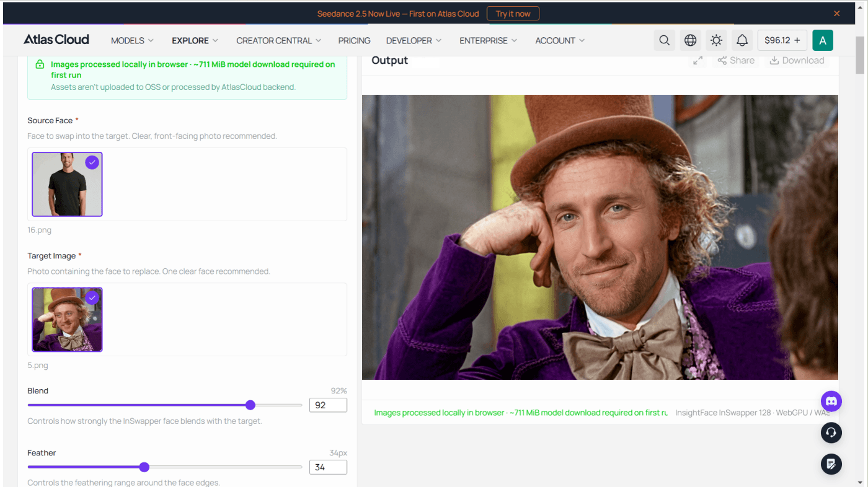Click the Feather value field showing 34
868x487 pixels.
tap(328, 467)
